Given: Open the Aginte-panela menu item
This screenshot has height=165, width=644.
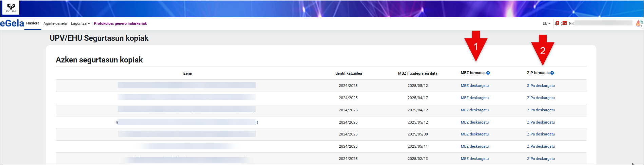Looking at the screenshot, I should (x=55, y=23).
